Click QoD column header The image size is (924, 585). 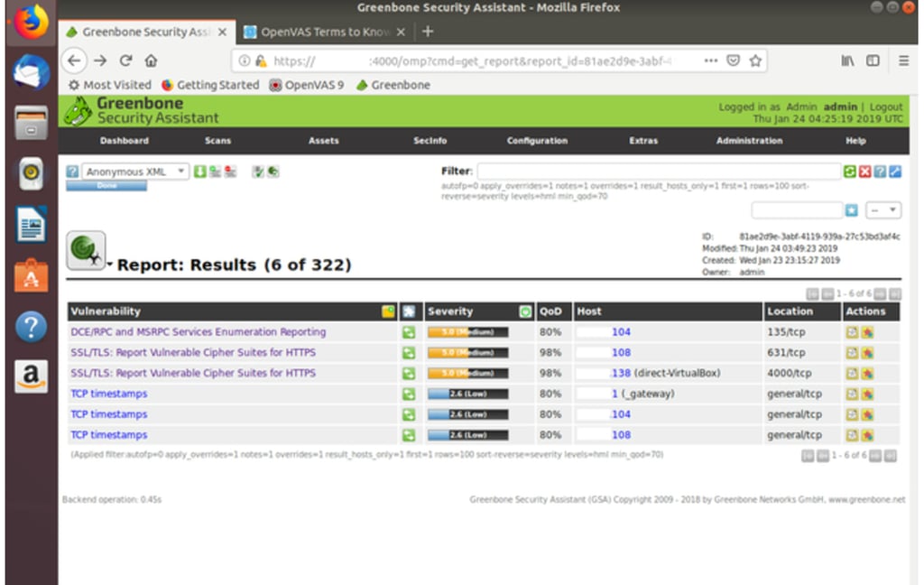[x=551, y=311]
